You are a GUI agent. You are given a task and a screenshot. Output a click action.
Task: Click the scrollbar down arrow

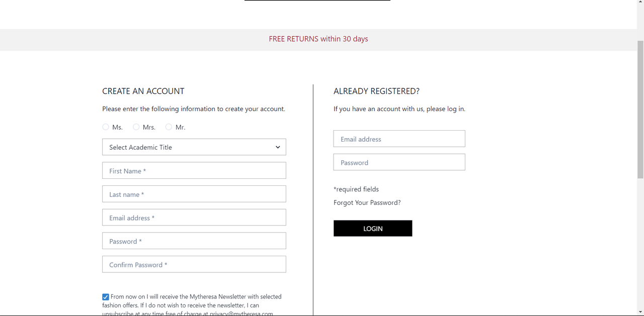pos(640,312)
